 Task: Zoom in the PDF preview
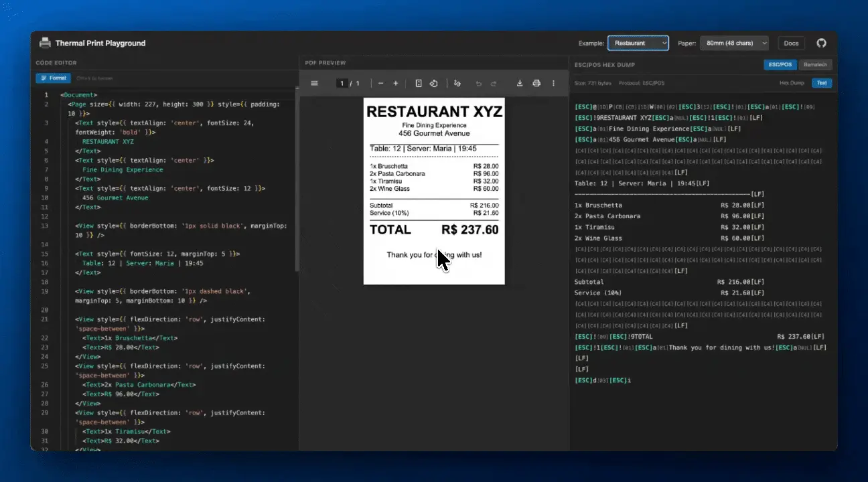(396, 84)
